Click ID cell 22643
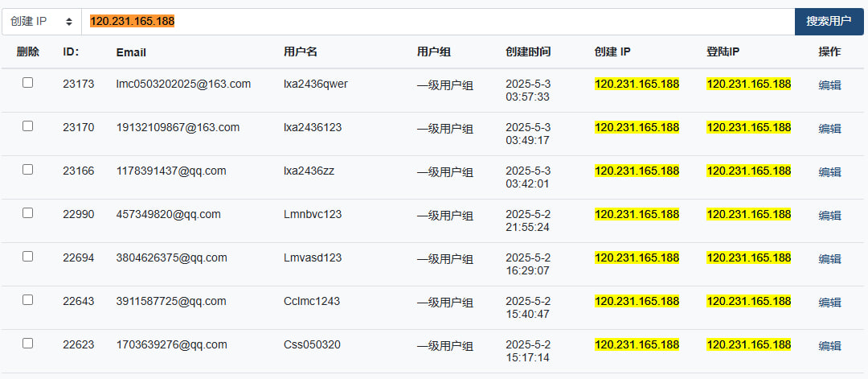Image resolution: width=868 pixels, height=379 pixels. pos(79,301)
